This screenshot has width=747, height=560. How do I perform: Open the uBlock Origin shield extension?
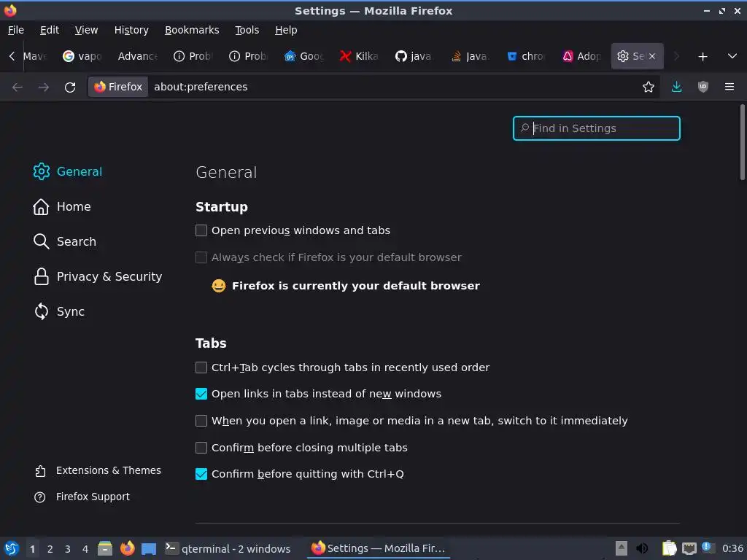[x=703, y=87]
